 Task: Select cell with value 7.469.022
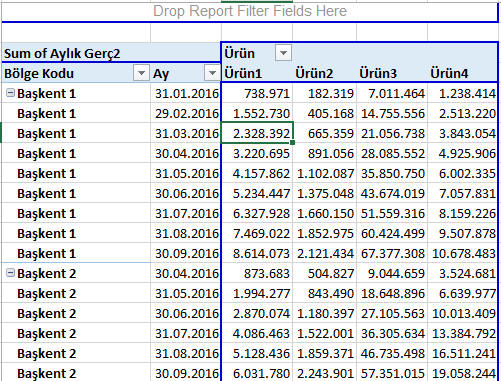[257, 233]
